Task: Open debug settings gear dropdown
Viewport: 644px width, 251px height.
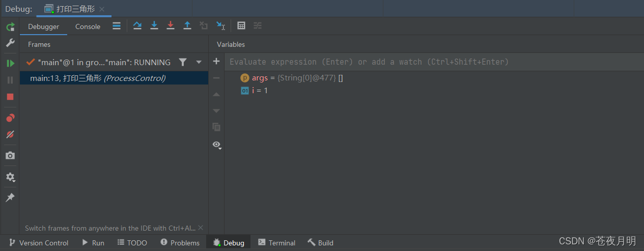Action: tap(10, 177)
